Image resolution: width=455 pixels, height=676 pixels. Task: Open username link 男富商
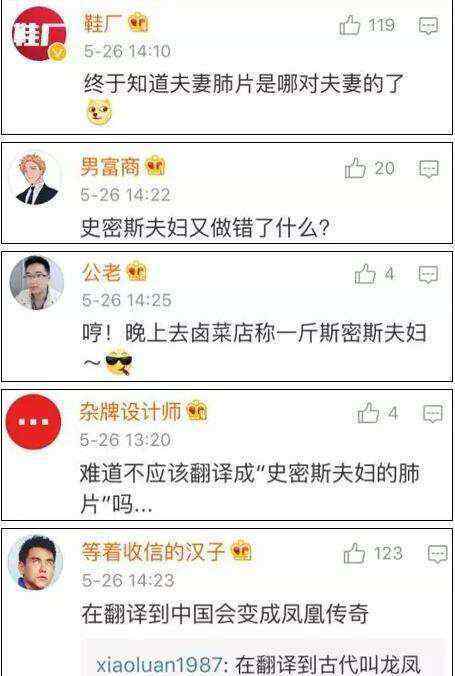click(x=110, y=166)
